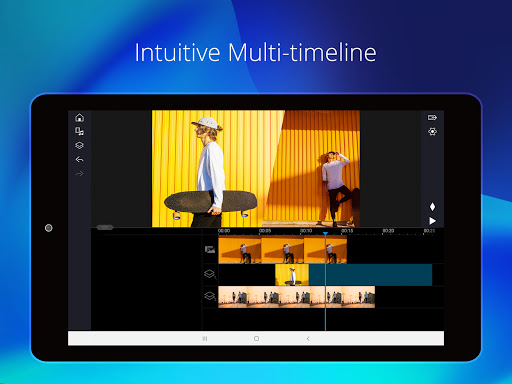Export the video with produce icon
This screenshot has height=384, width=512.
point(432,117)
